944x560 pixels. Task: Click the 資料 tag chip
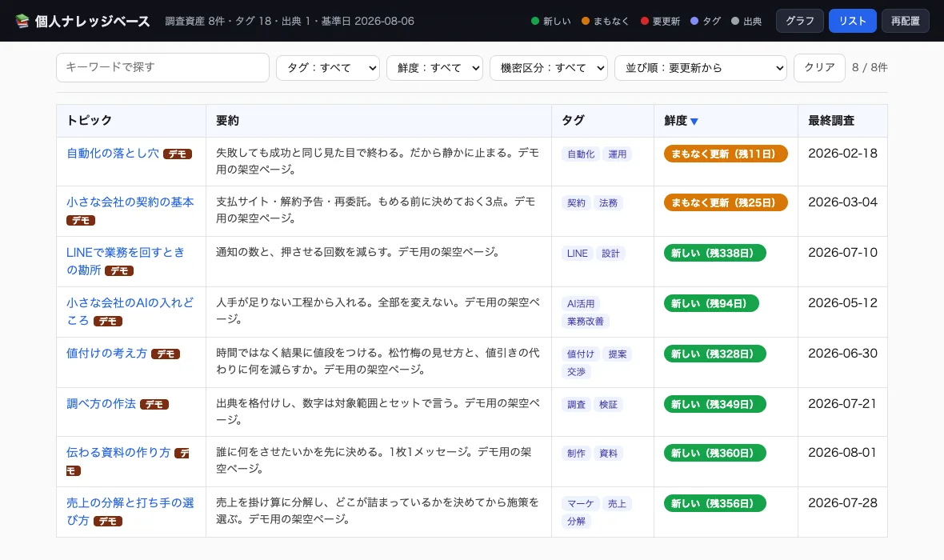(608, 454)
